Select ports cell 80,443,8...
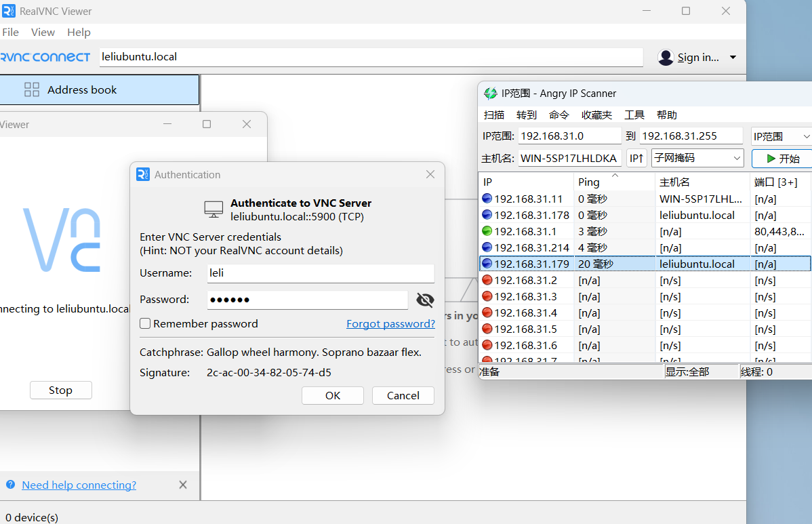 [781, 231]
